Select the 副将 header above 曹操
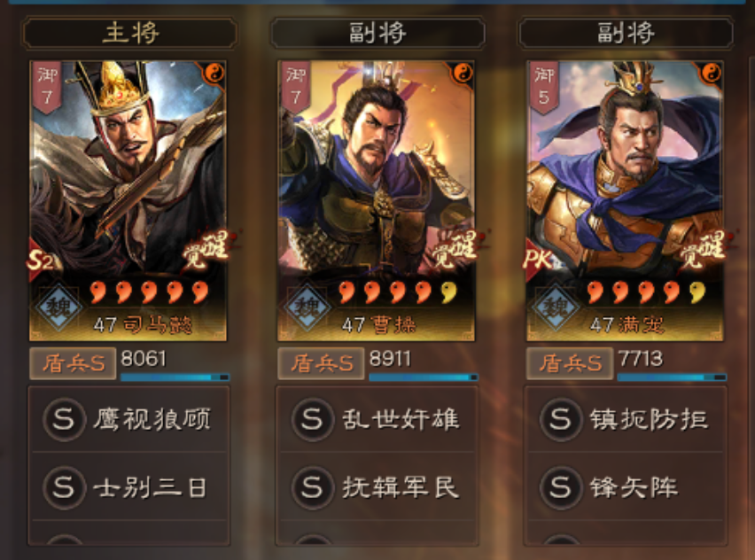755x560 pixels. click(x=378, y=33)
